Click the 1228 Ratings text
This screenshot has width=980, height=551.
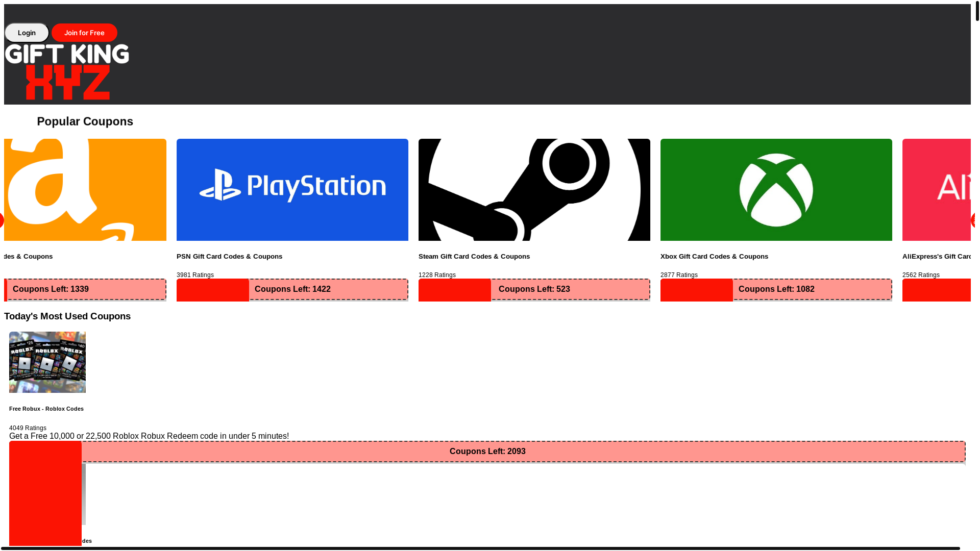point(437,275)
